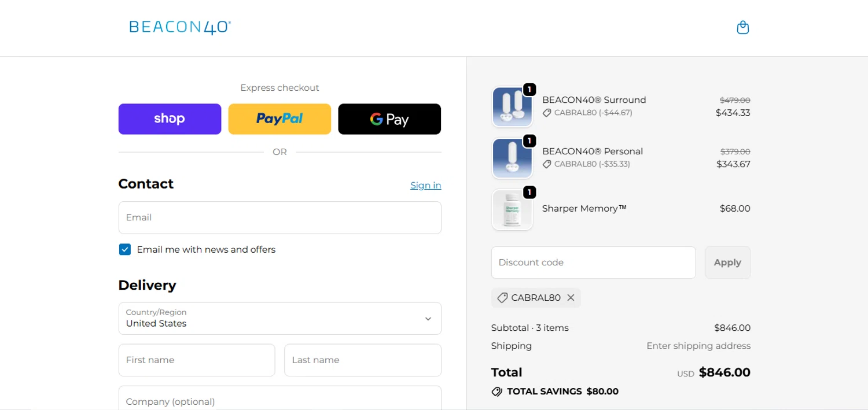Image resolution: width=868 pixels, height=410 pixels.
Task: Click the Contact section heading
Action: [x=146, y=184]
